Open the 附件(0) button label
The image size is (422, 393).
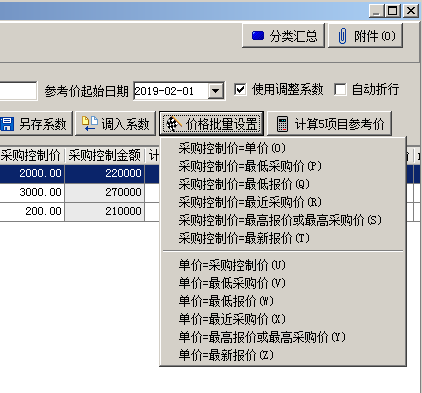coord(375,36)
